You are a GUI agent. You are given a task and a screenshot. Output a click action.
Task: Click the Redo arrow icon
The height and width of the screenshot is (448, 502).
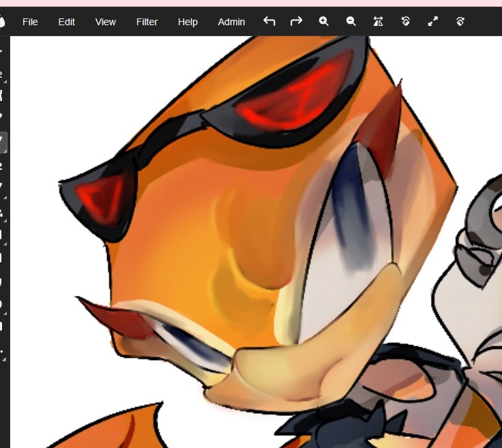click(296, 22)
